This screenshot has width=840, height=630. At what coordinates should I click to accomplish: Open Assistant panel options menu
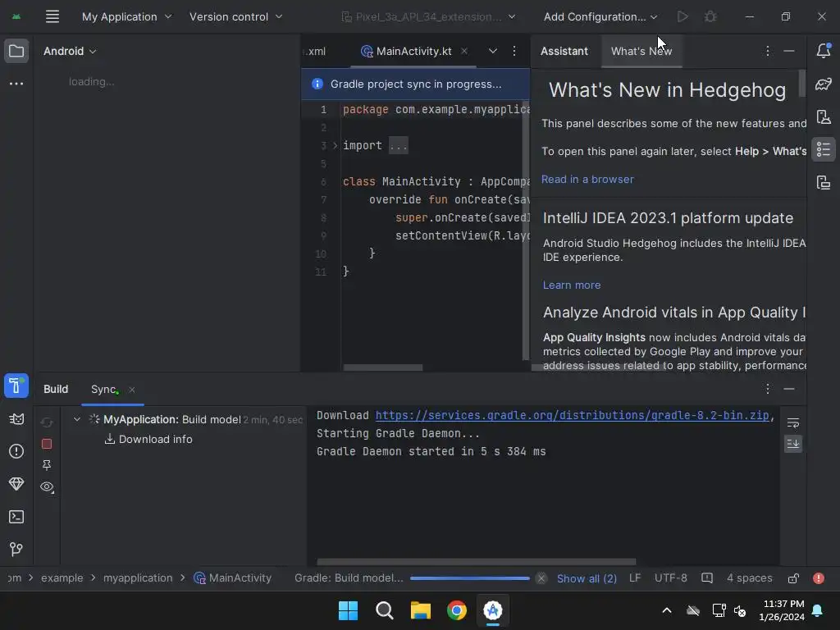[x=767, y=51]
